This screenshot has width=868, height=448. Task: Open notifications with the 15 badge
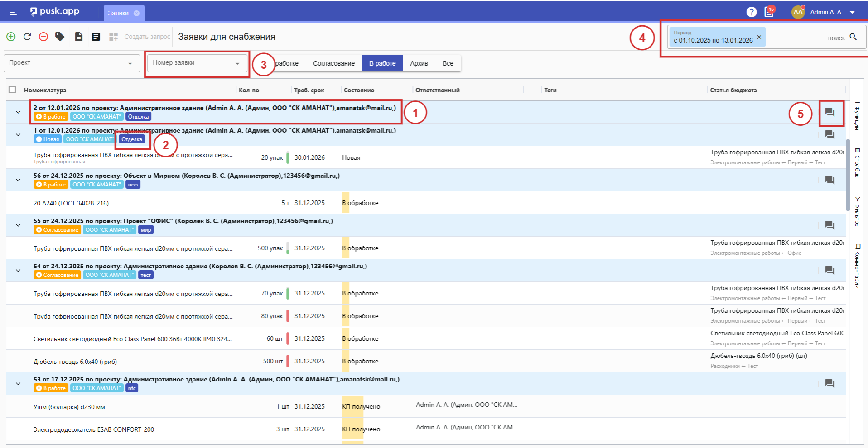(x=769, y=12)
